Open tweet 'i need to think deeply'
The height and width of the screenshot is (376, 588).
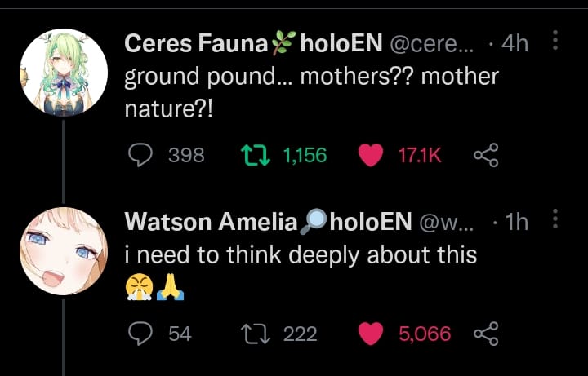pos(300,255)
